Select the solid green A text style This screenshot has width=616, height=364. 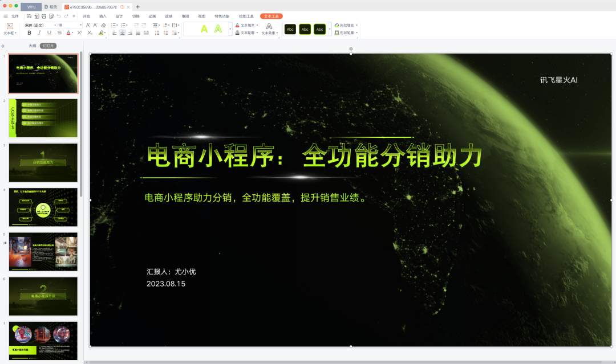pos(204,28)
